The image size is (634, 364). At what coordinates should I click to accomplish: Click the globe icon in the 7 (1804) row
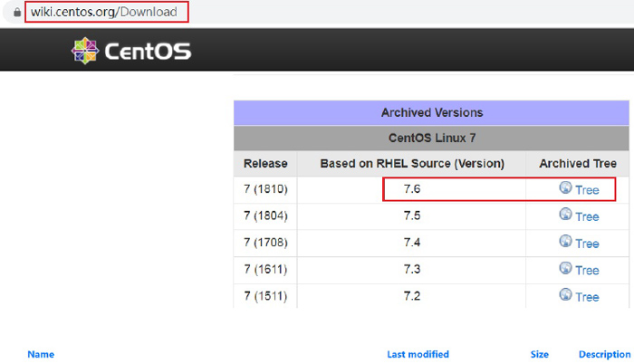566,214
